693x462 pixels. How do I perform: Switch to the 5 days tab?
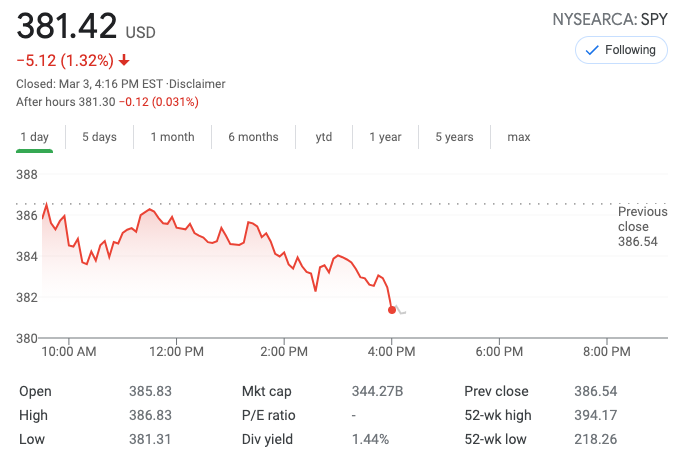click(99, 137)
